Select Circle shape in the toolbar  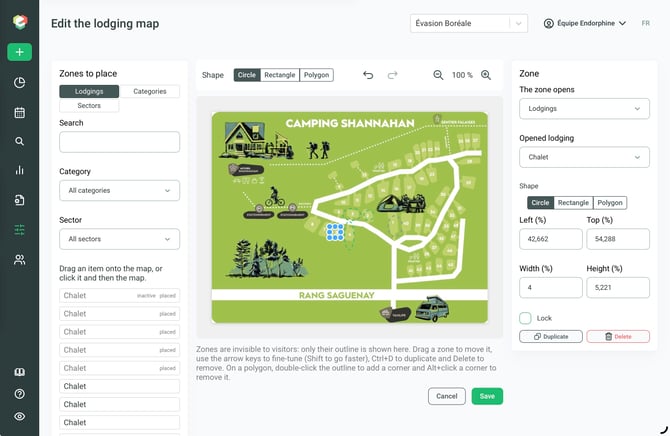click(x=247, y=75)
